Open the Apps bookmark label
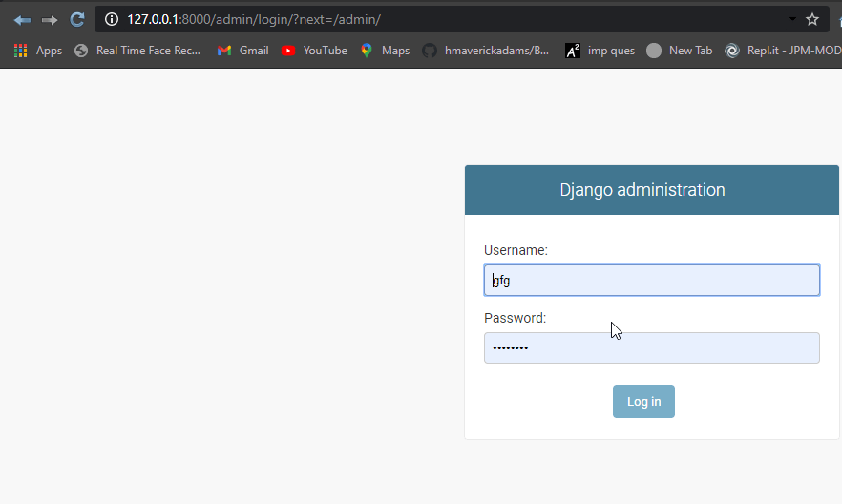The height and width of the screenshot is (504, 842). pos(49,51)
